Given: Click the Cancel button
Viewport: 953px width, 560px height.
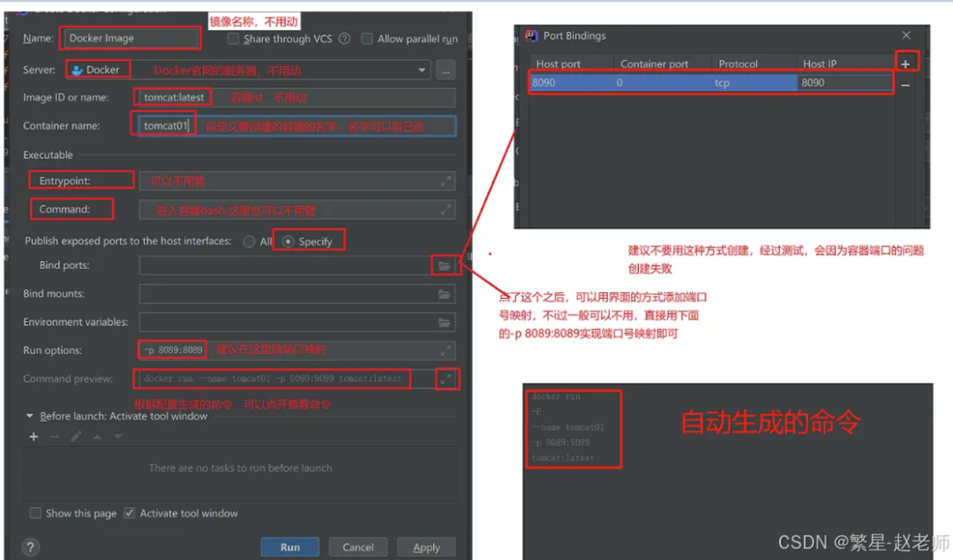Looking at the screenshot, I should 358,548.
